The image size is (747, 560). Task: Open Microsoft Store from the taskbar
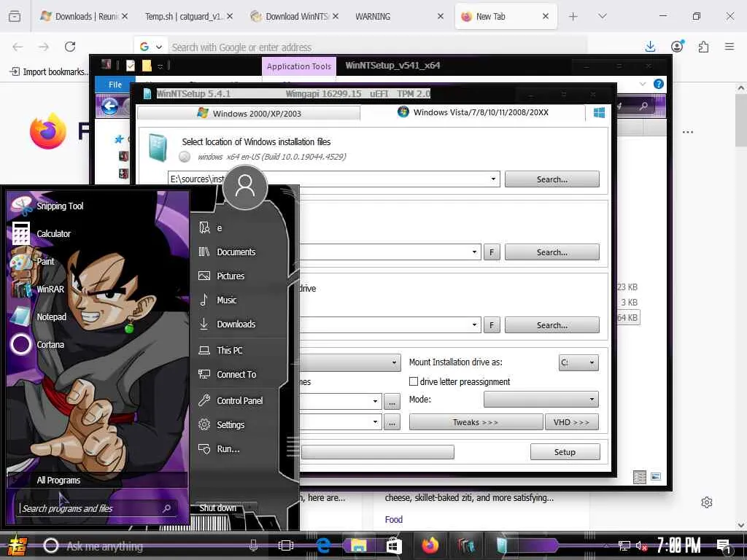[x=393, y=545]
